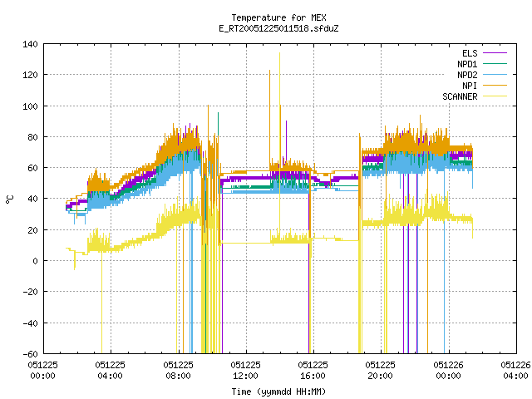This screenshot has width=532, height=399.
Task: Click the 'Time (yymmdd HH:MM)' axis title
Action: [278, 392]
